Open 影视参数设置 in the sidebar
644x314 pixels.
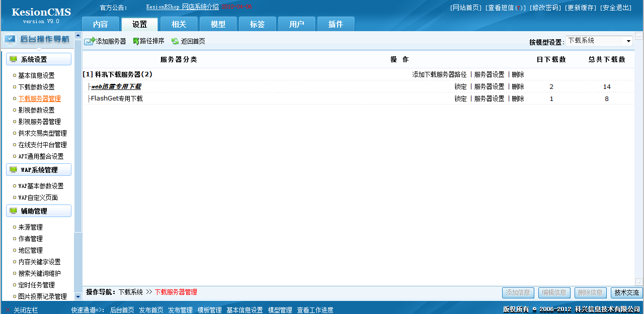(x=36, y=110)
